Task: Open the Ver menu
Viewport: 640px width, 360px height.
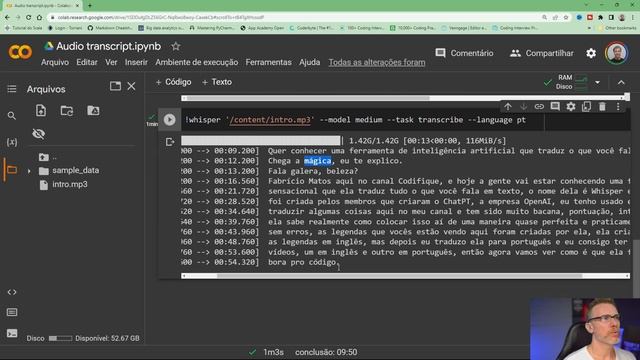Action: (x=111, y=62)
